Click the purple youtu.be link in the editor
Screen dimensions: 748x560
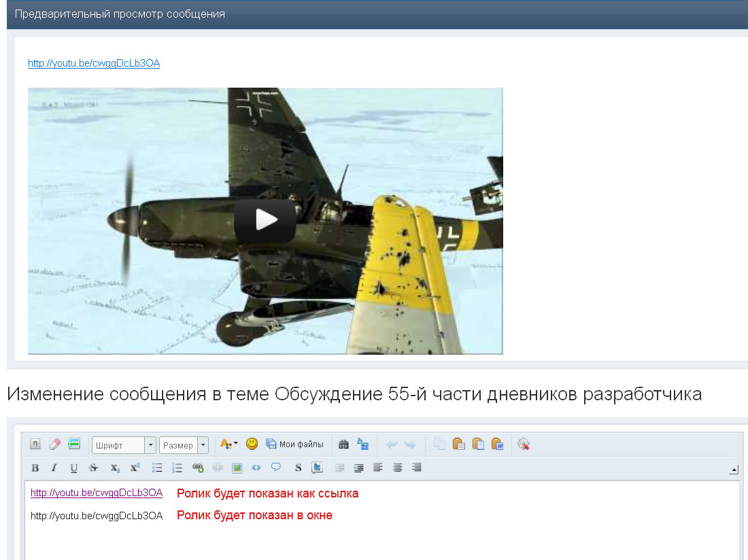point(97,493)
